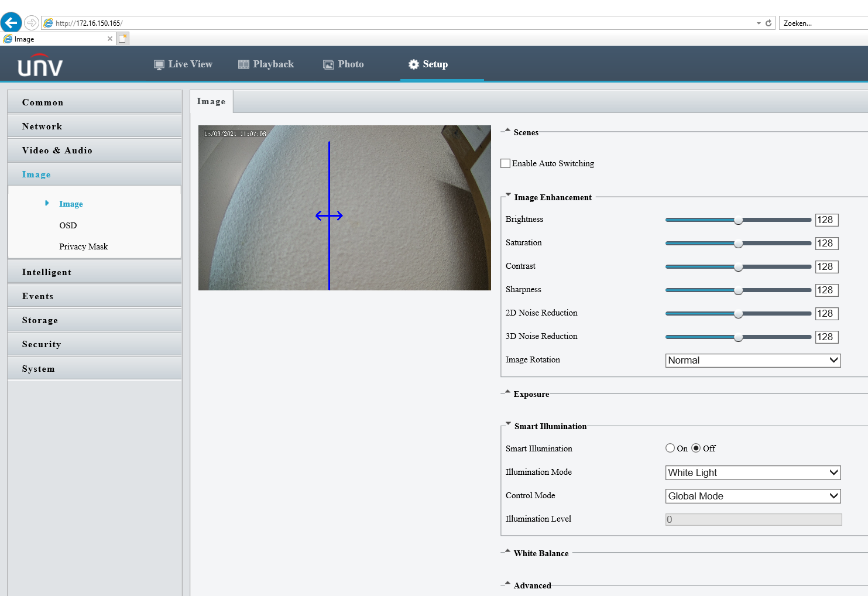Image resolution: width=868 pixels, height=596 pixels.
Task: Select Smart Illumination Off radio button
Action: click(696, 448)
